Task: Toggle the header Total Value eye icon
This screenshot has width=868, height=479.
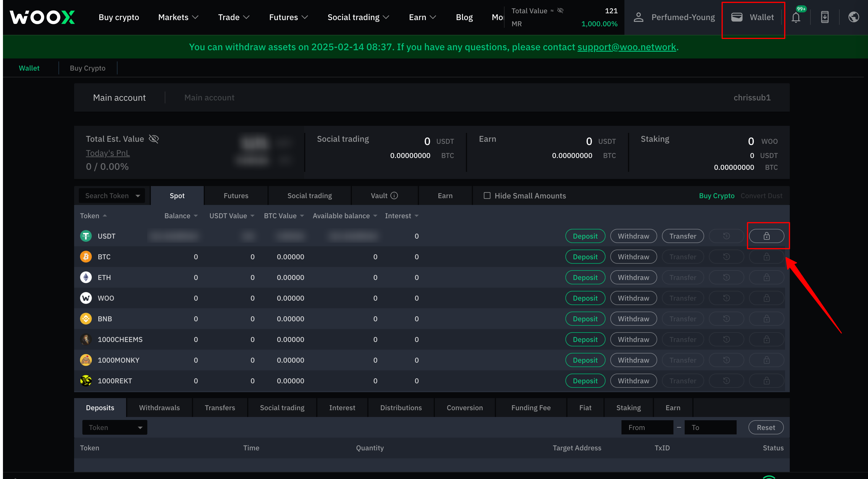Action: point(560,10)
